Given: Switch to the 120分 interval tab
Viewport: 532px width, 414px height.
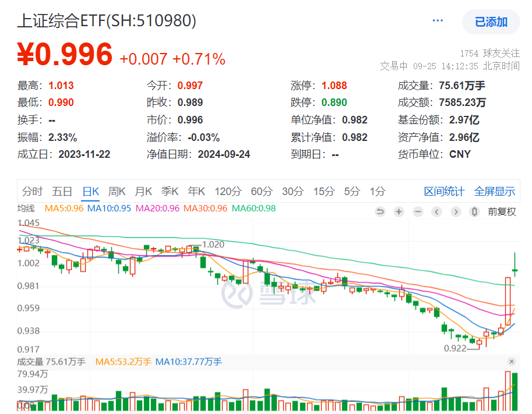Looking at the screenshot, I should coord(228,191).
